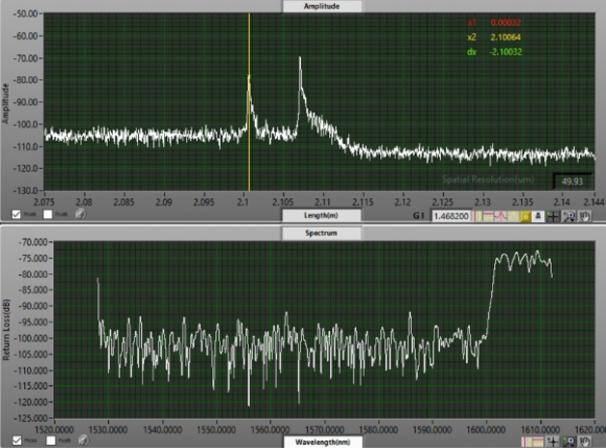Click pencil icon beside Spectrum plot checkboxes
The height and width of the screenshot is (448, 606).
[x=80, y=440]
